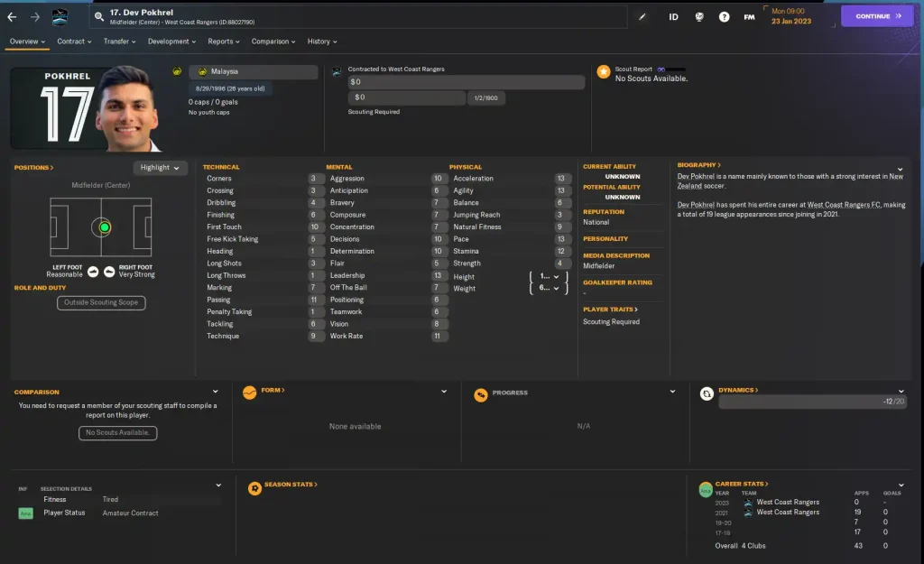The image size is (924, 564).
Task: Click the right foot boot icon
Action: pos(109,272)
